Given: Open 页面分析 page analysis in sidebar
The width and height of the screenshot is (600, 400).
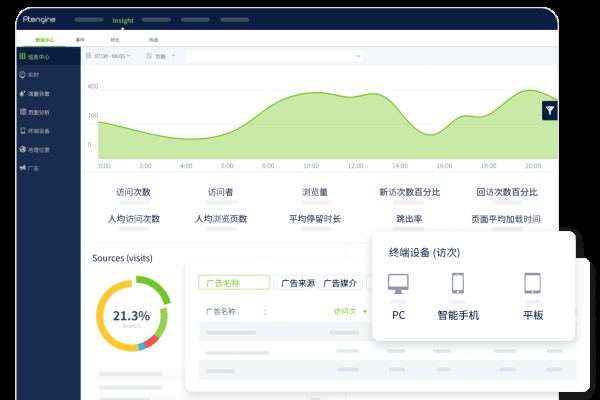Looking at the screenshot, I should click(35, 112).
